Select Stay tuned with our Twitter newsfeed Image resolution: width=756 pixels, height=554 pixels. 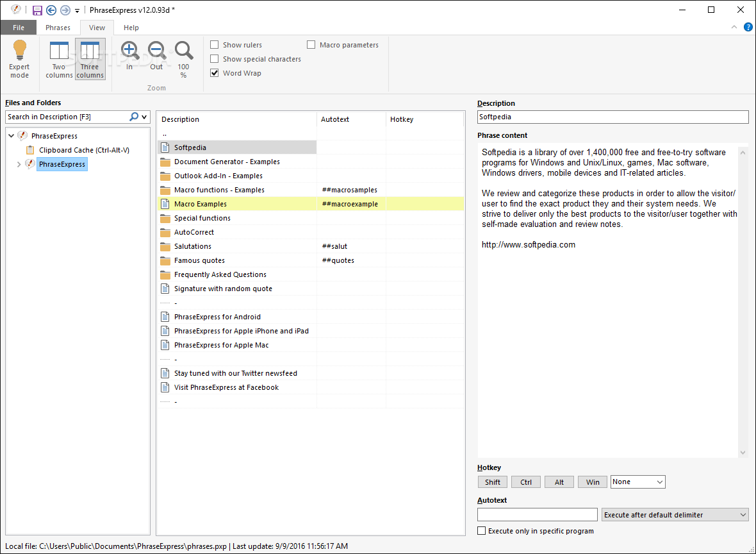point(235,374)
